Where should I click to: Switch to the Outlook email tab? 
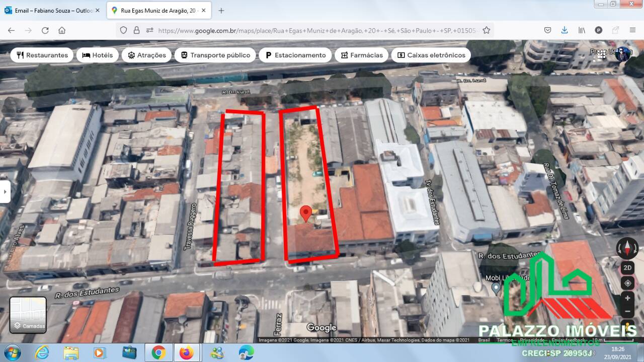click(50, 10)
